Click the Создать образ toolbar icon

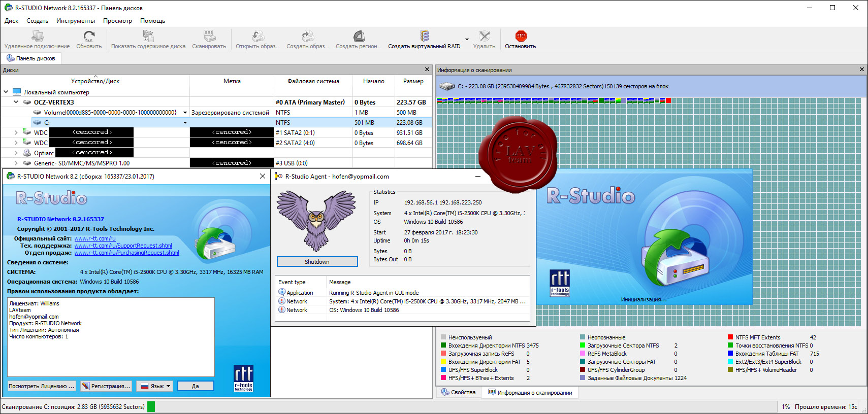point(308,36)
